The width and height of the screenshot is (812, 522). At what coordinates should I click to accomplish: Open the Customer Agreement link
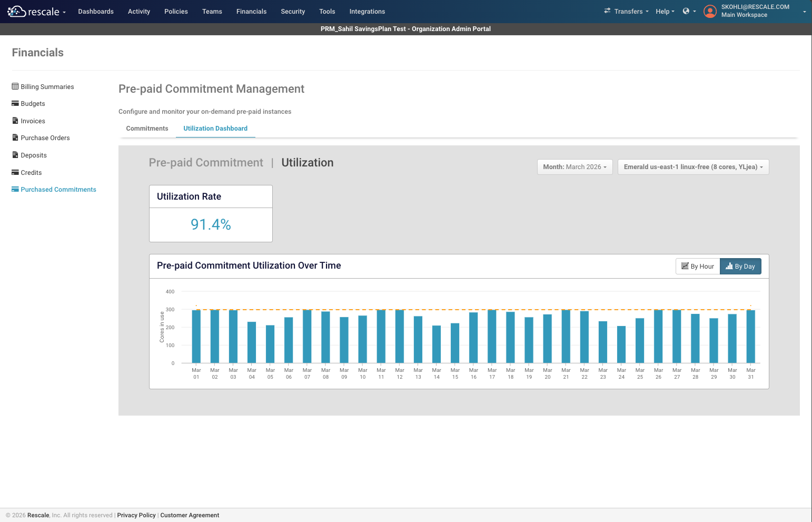190,515
